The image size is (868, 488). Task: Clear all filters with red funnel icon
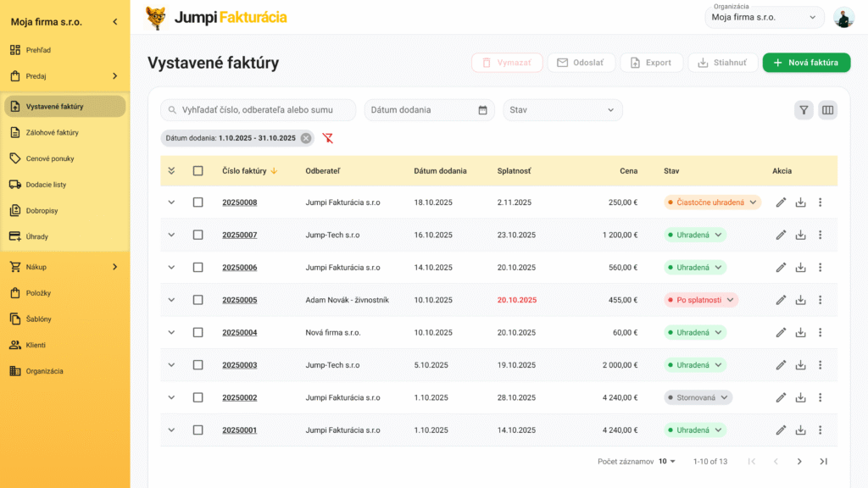328,138
